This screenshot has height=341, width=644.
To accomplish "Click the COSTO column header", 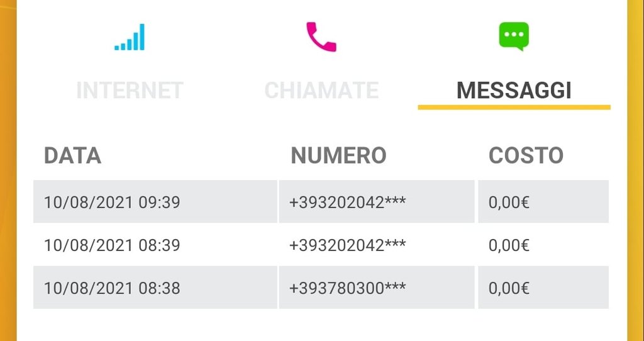I will pyautogui.click(x=526, y=155).
